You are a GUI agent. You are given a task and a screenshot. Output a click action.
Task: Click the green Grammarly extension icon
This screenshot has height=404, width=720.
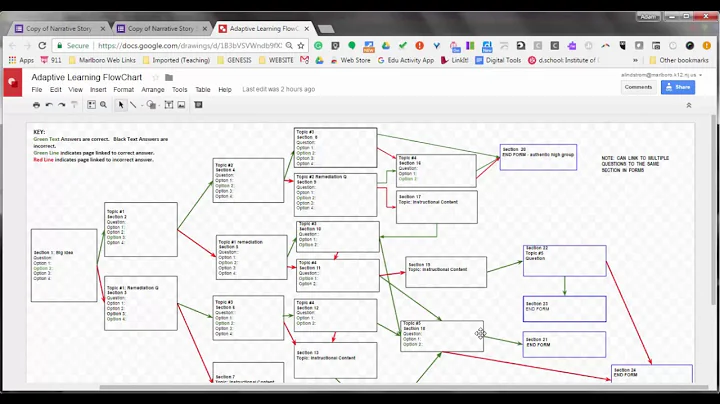tap(318, 45)
